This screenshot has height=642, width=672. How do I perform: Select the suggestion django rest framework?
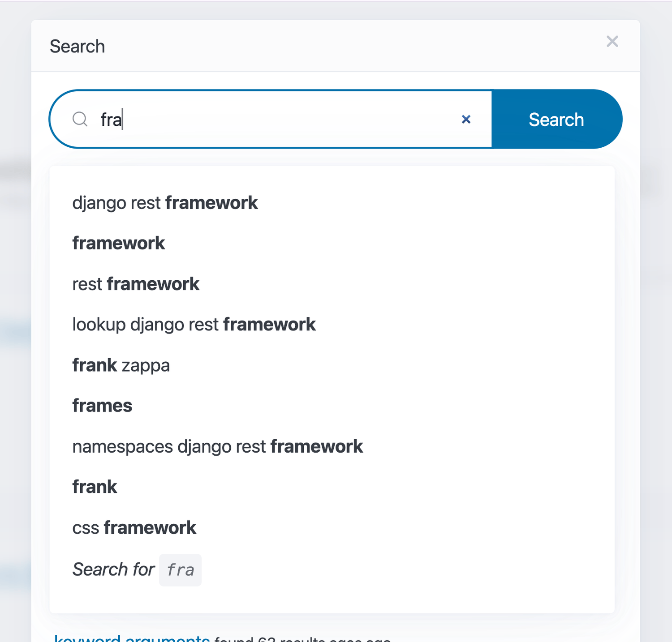coord(165,202)
